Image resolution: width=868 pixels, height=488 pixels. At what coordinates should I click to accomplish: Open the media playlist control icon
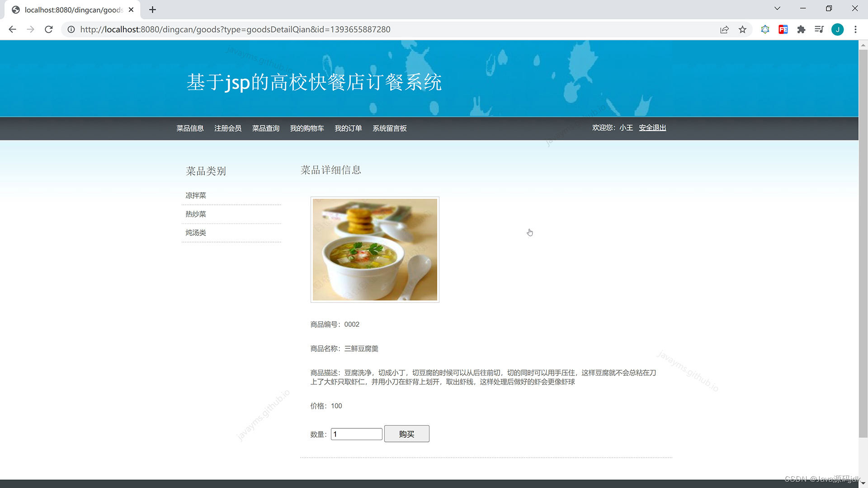[819, 29]
